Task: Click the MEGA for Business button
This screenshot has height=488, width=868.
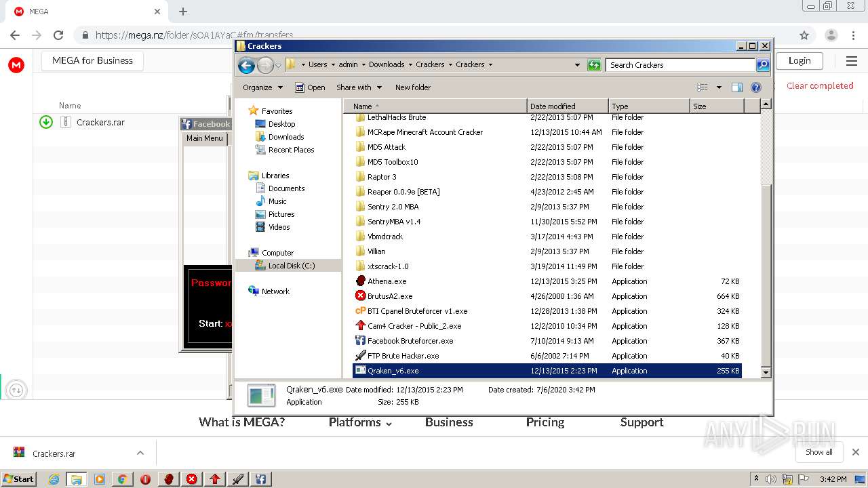Action: 92,60
